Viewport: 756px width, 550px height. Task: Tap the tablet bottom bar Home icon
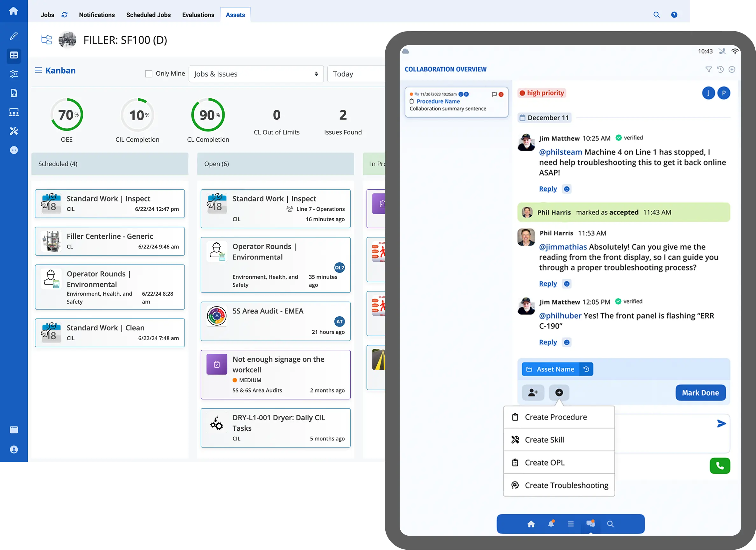click(x=531, y=524)
